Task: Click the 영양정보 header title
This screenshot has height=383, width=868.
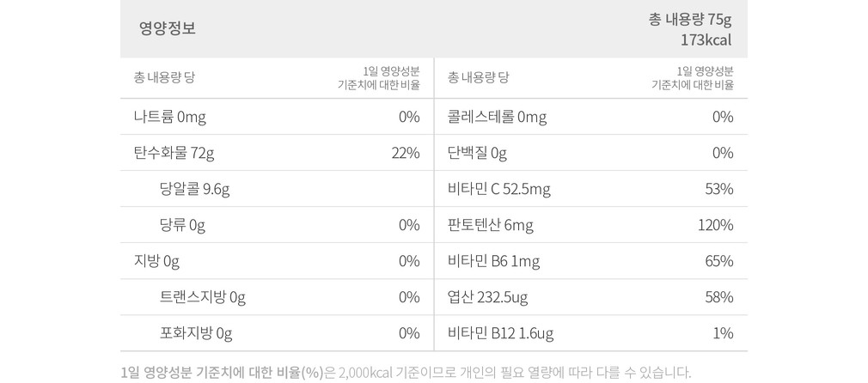Action: tap(168, 28)
